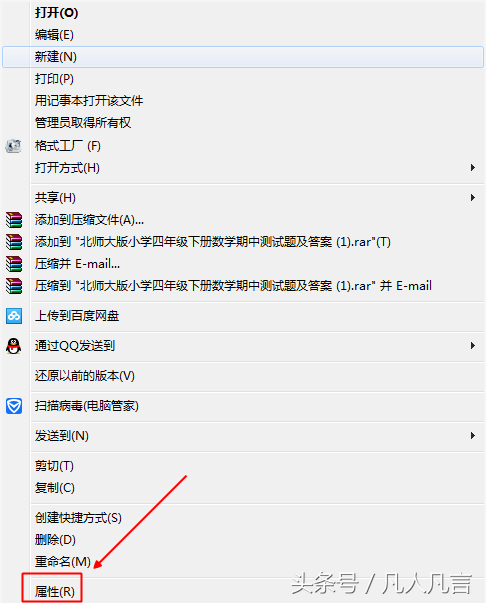This screenshot has width=486, height=603.
Task: Click the Baidu Netdisk cloud icon
Action: pyautogui.click(x=14, y=316)
